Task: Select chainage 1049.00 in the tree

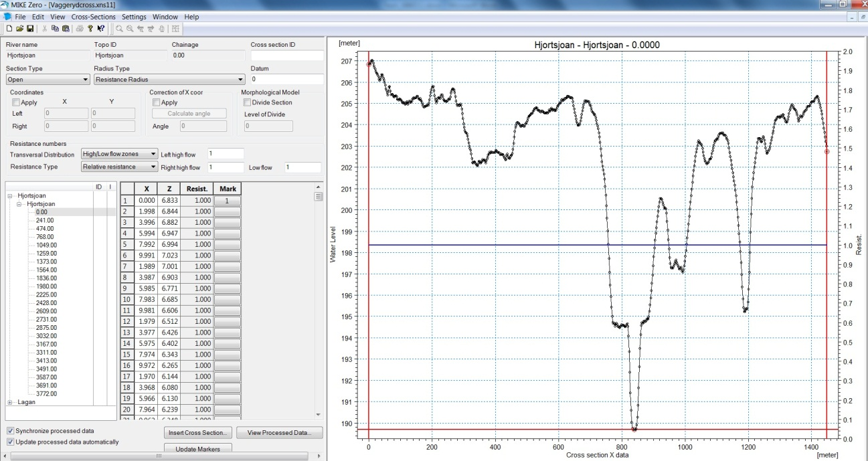Action: point(46,245)
